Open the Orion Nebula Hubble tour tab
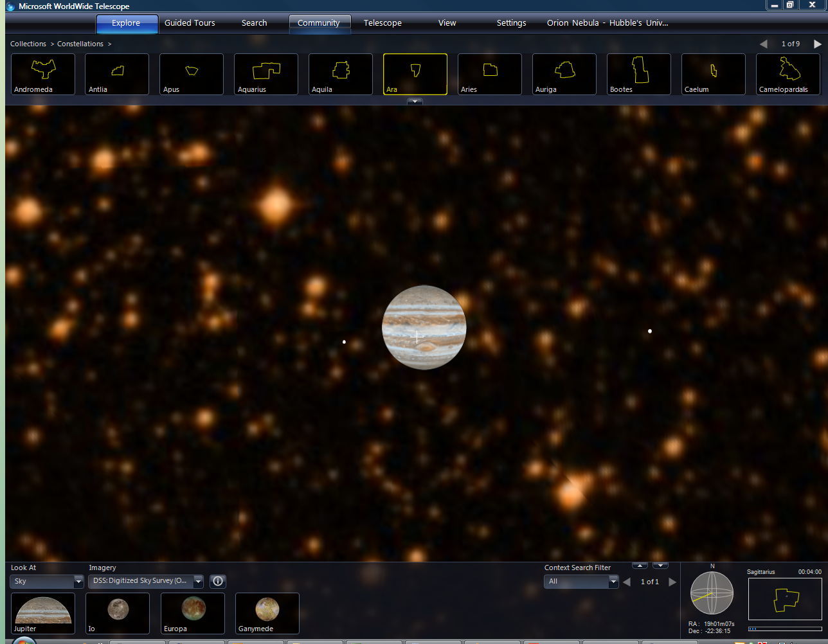Screen dimensions: 828x644 [607, 23]
